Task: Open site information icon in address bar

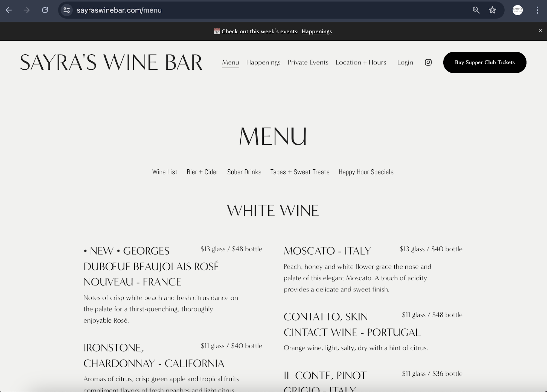Action: (66, 10)
